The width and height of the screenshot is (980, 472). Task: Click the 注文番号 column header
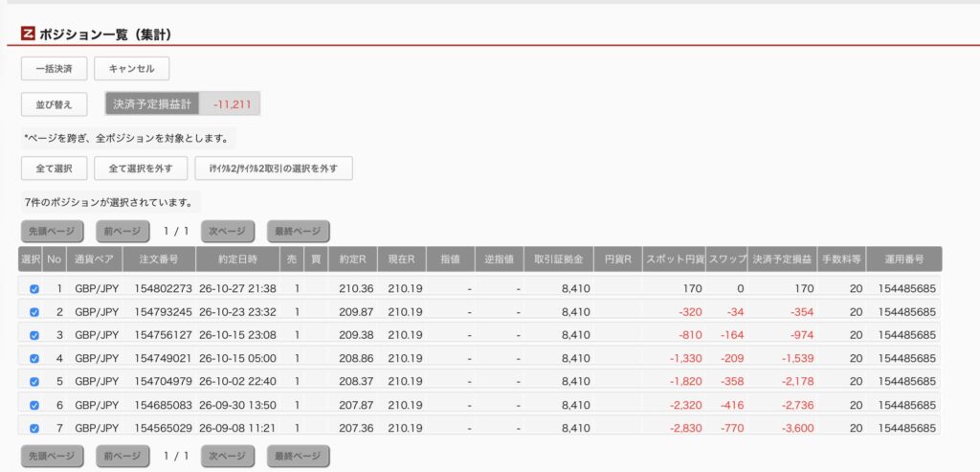point(160,258)
